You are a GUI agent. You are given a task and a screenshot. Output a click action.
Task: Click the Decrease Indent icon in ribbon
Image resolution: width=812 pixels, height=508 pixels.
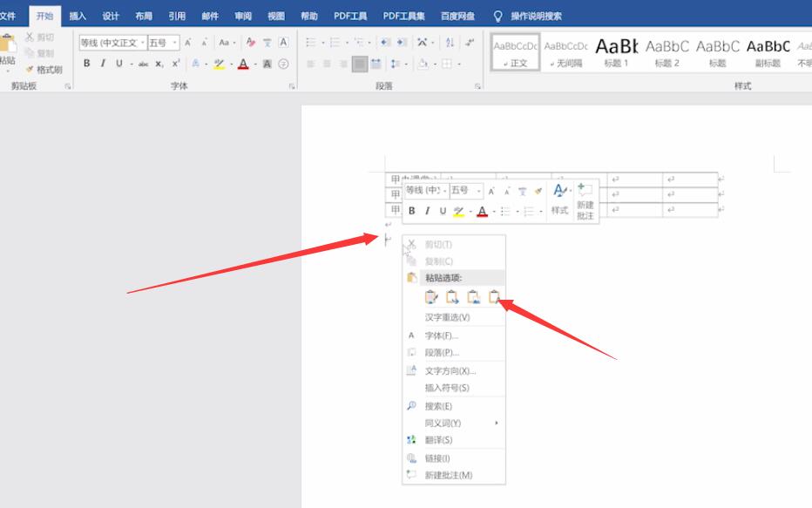pyautogui.click(x=385, y=43)
